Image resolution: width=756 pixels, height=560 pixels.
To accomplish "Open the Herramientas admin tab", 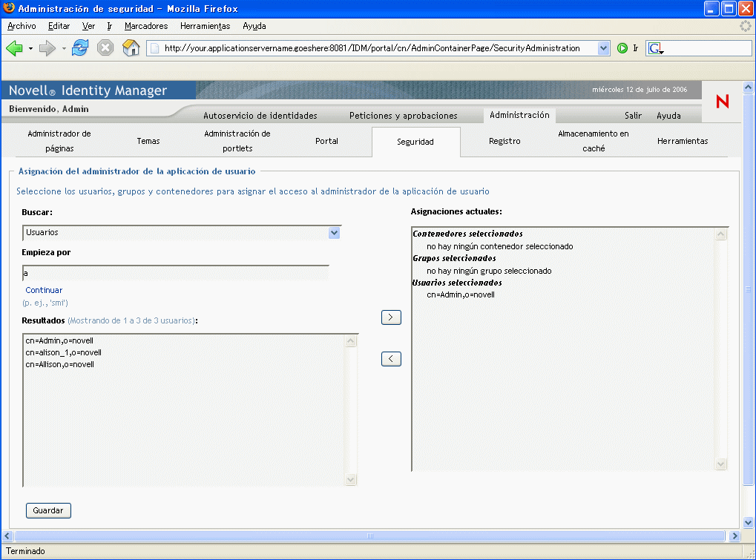I will click(x=683, y=141).
